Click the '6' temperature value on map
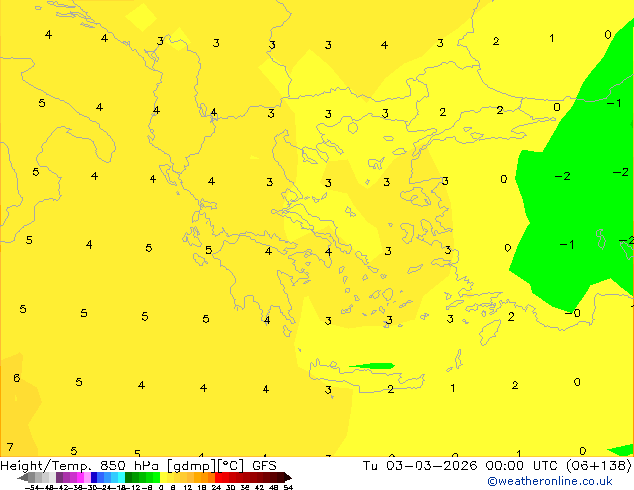The image size is (634, 490). click(x=17, y=378)
